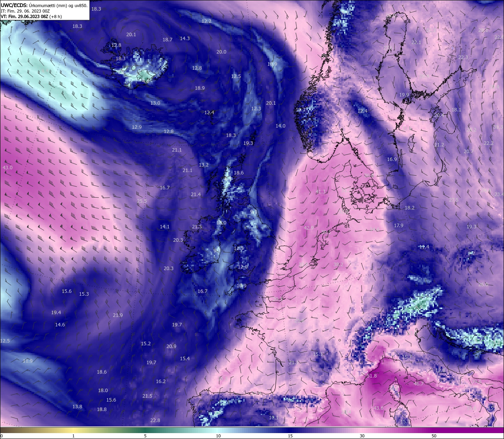504x439 pixels.
Task: Click the map value 21.2
Action: pyautogui.click(x=439, y=145)
